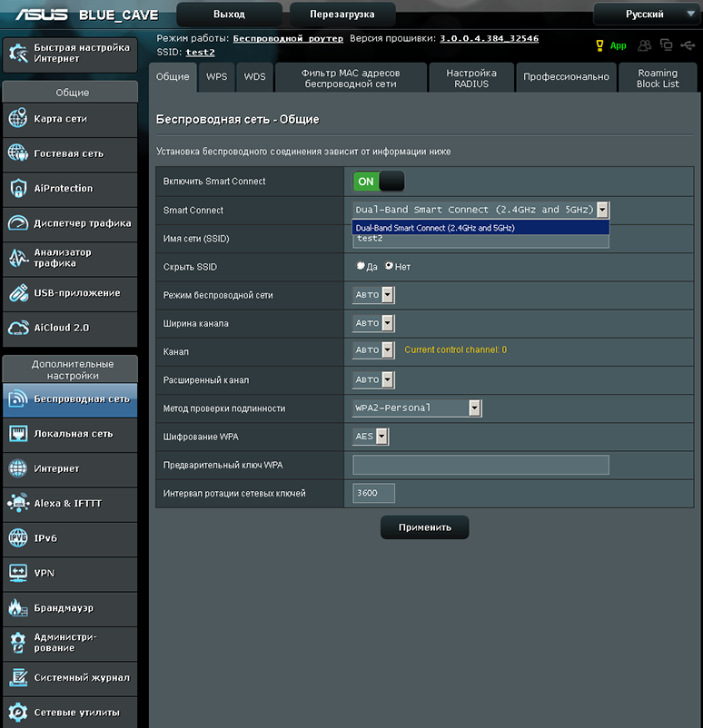703x728 pixels.
Task: Click the Беспроводной роутер mode link
Action: [288, 38]
